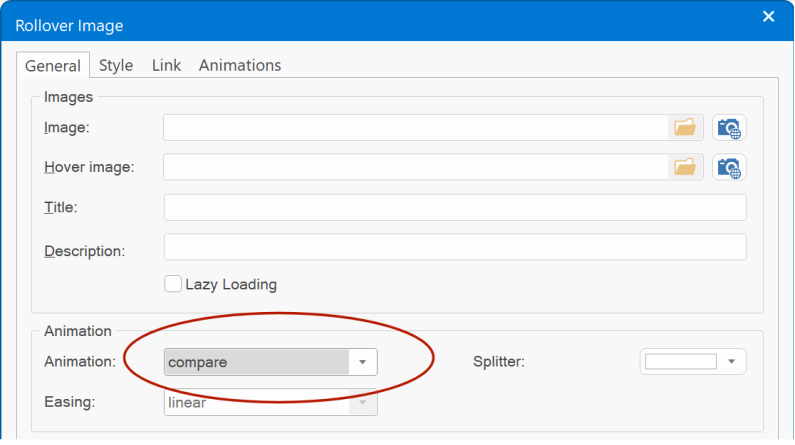
Task: Open web image picker for Image
Action: click(x=729, y=128)
